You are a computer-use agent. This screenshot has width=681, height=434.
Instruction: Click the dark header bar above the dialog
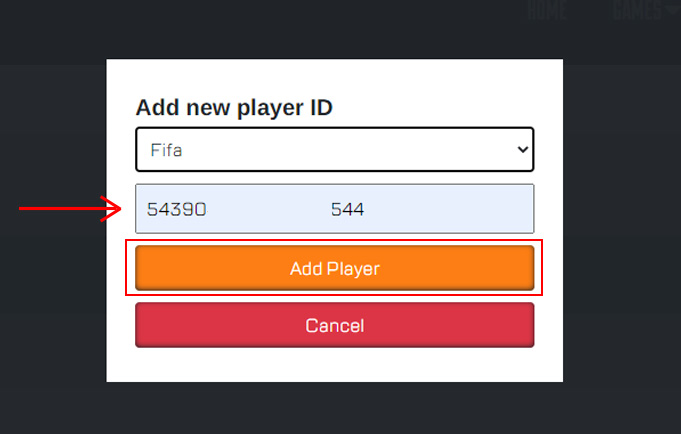[x=300, y=30]
